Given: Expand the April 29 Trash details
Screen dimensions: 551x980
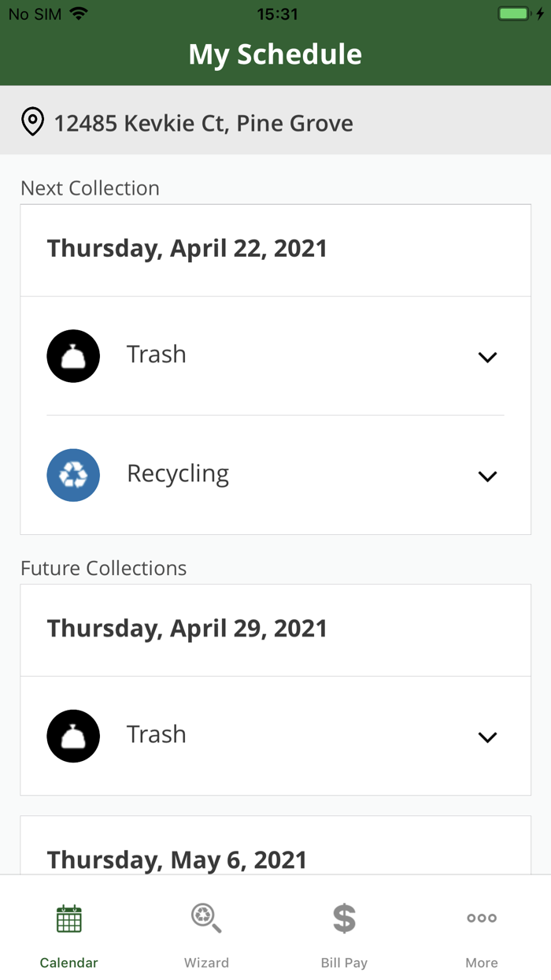Looking at the screenshot, I should [487, 737].
